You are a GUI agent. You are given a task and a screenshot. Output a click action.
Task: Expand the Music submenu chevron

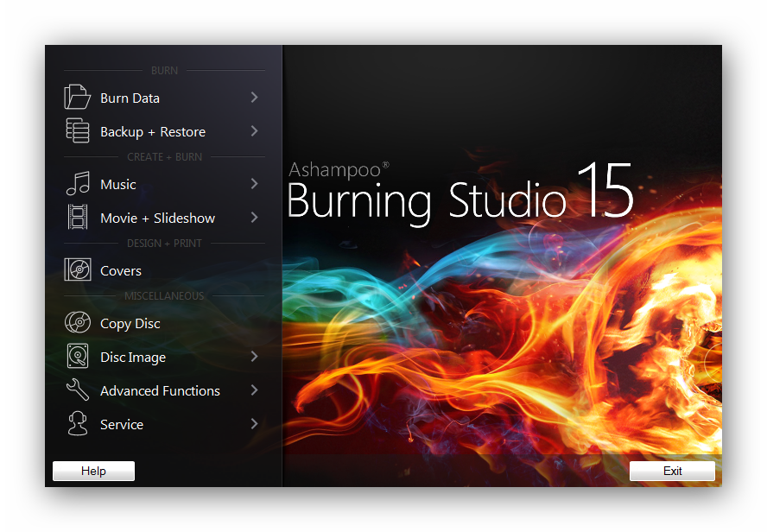click(254, 184)
